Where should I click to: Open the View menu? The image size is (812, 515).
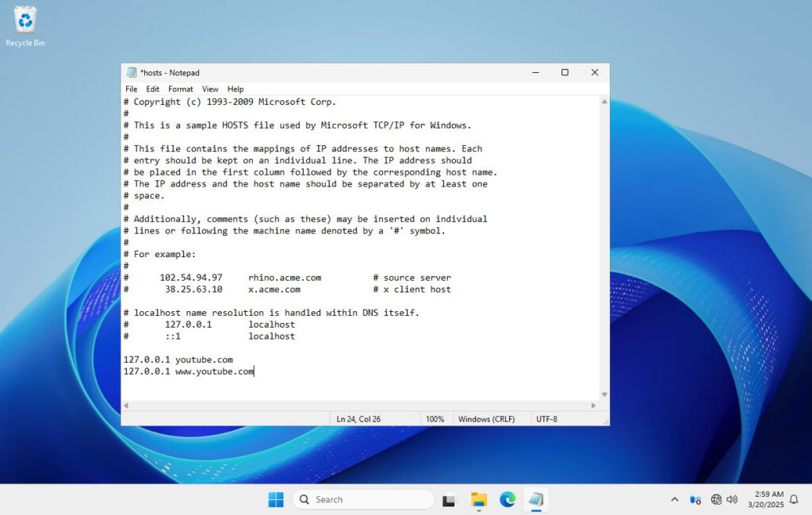click(209, 89)
